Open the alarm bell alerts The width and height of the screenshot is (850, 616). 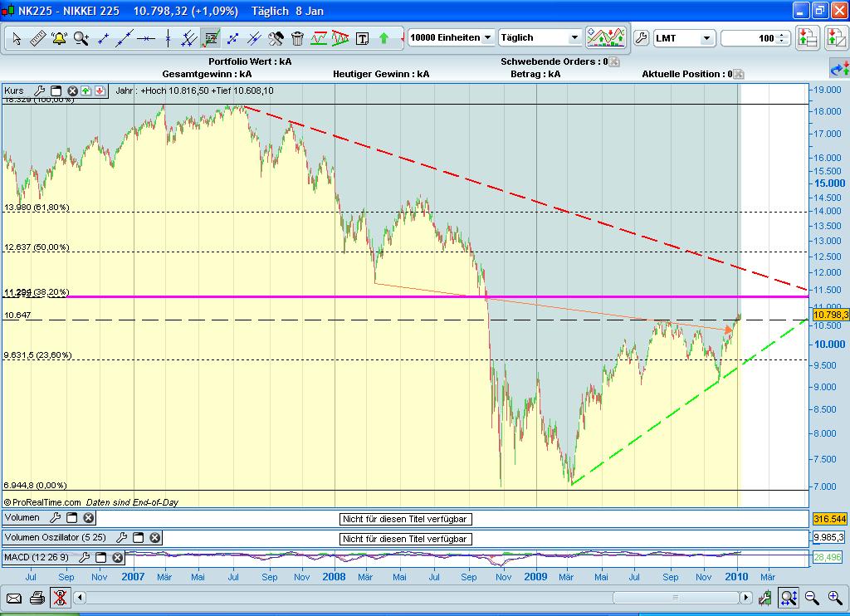tap(59, 38)
